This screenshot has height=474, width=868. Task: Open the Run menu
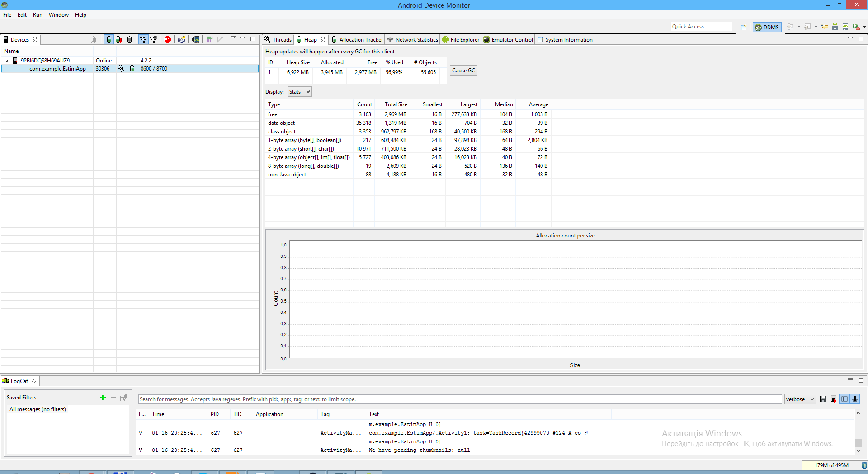point(38,15)
